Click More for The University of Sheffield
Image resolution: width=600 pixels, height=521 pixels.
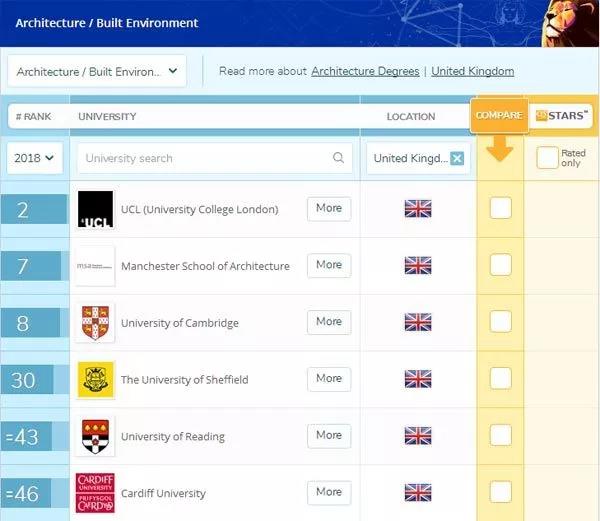coord(329,379)
